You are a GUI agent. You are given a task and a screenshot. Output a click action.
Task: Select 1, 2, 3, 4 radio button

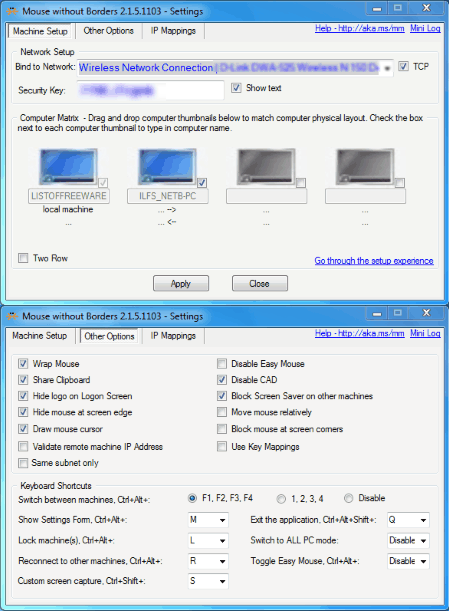(x=281, y=498)
